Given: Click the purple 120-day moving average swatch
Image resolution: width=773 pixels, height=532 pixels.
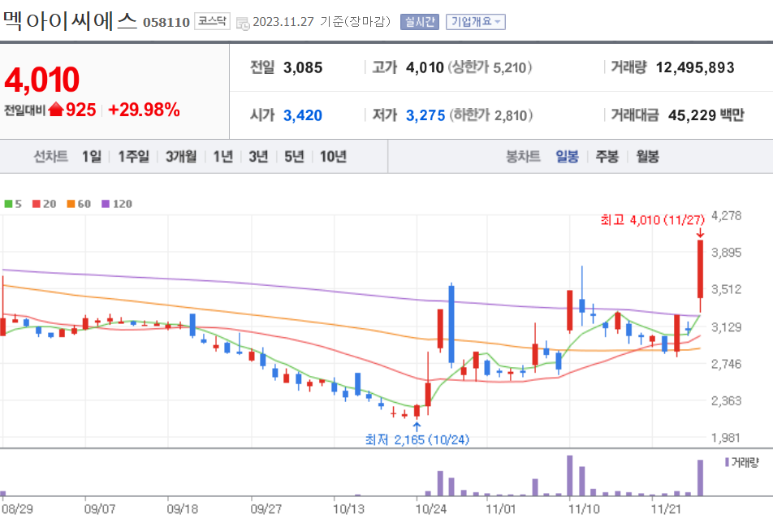Looking at the screenshot, I should tap(106, 204).
